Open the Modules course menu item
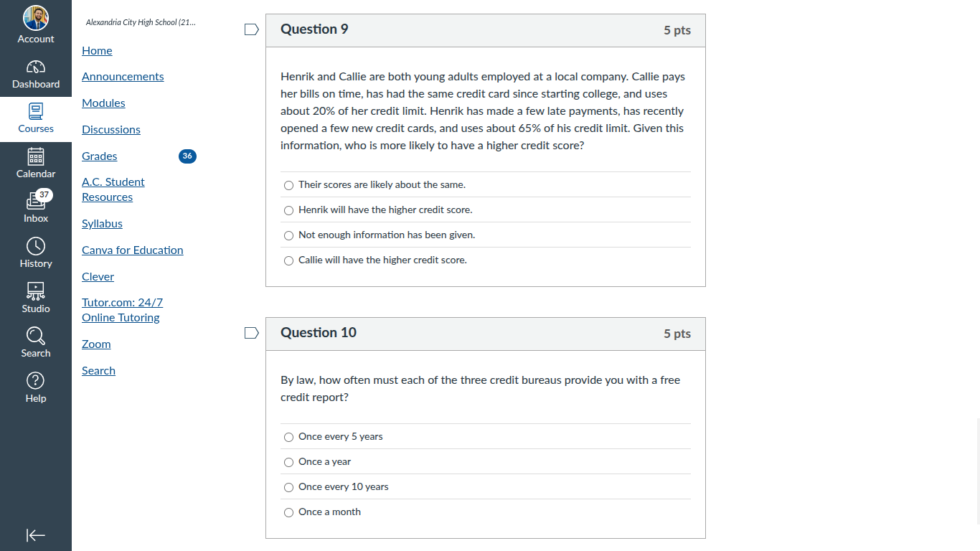980x551 pixels. click(x=103, y=103)
